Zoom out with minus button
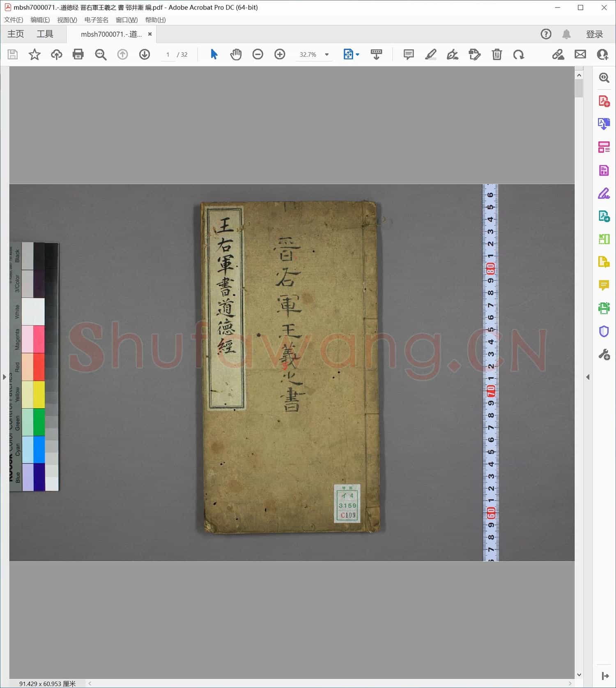Image resolution: width=616 pixels, height=688 pixels. click(257, 54)
